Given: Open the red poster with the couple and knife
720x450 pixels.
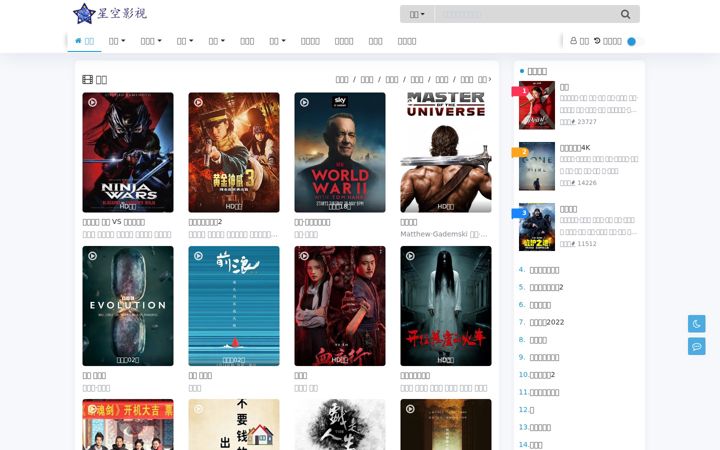Looking at the screenshot, I should coord(340,306).
